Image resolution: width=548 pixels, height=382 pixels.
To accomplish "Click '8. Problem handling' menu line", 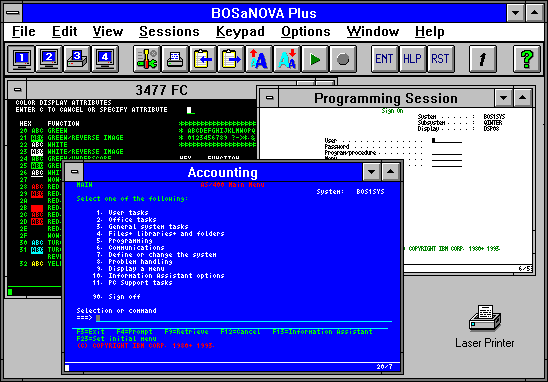I will pos(134,261).
